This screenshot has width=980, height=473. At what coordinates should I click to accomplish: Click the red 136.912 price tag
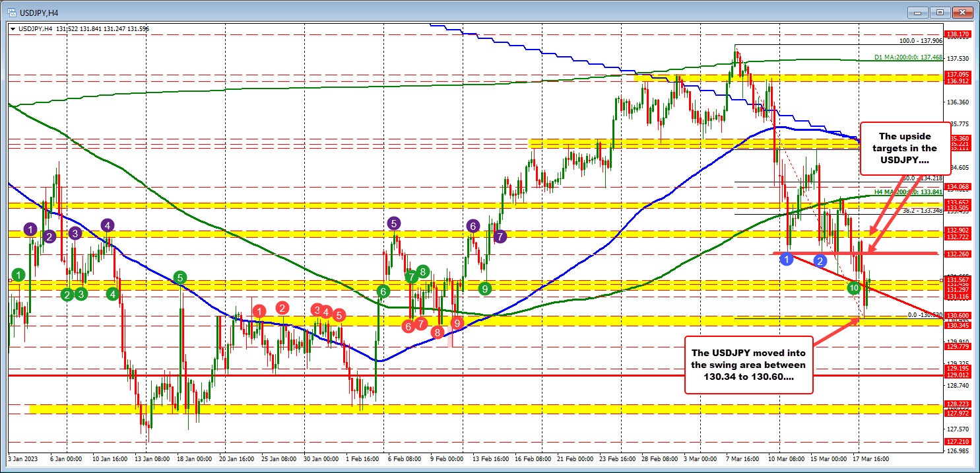pos(957,81)
